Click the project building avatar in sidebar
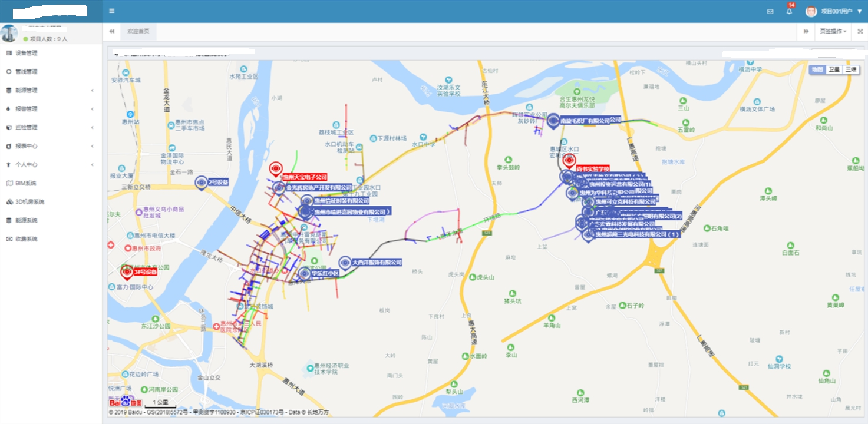 pos(9,34)
